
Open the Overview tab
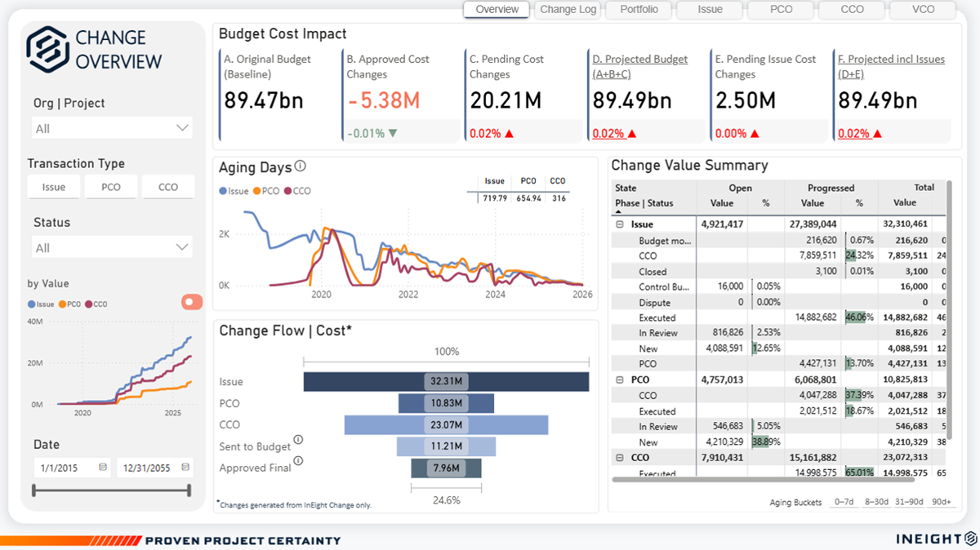pyautogui.click(x=497, y=10)
